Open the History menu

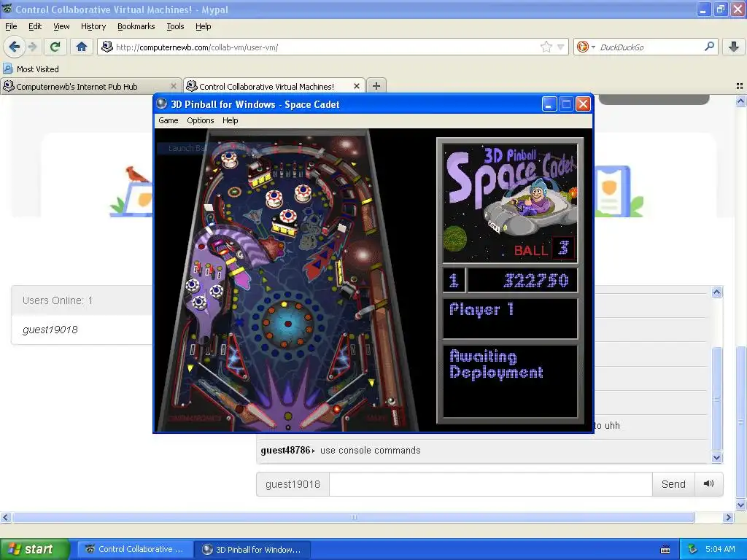point(93,26)
